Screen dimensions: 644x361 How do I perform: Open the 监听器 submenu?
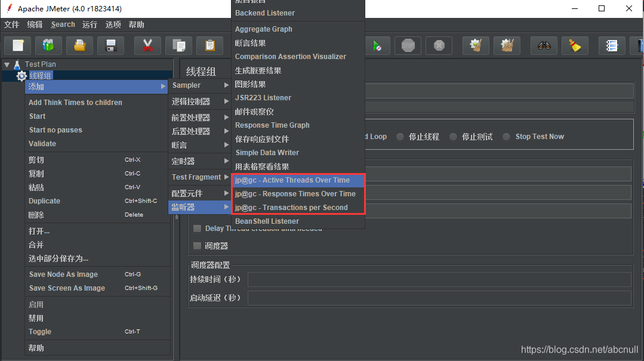click(x=200, y=207)
